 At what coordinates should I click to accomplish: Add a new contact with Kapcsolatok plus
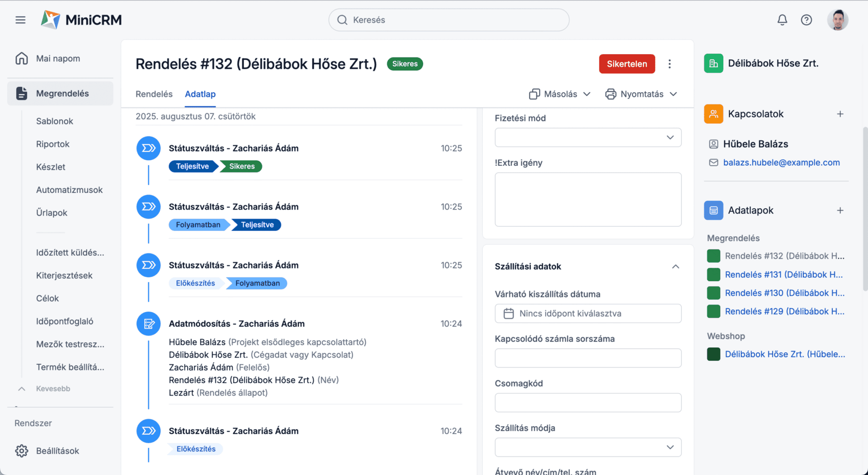840,114
